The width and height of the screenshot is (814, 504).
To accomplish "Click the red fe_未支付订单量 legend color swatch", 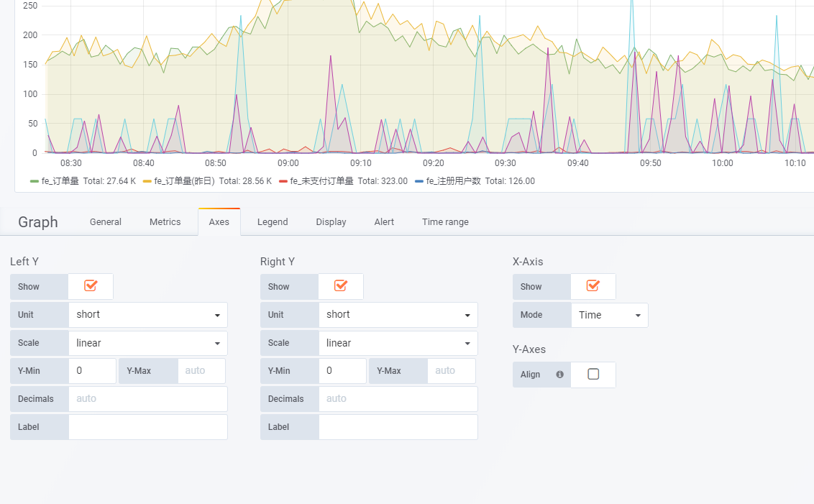I will tap(283, 181).
